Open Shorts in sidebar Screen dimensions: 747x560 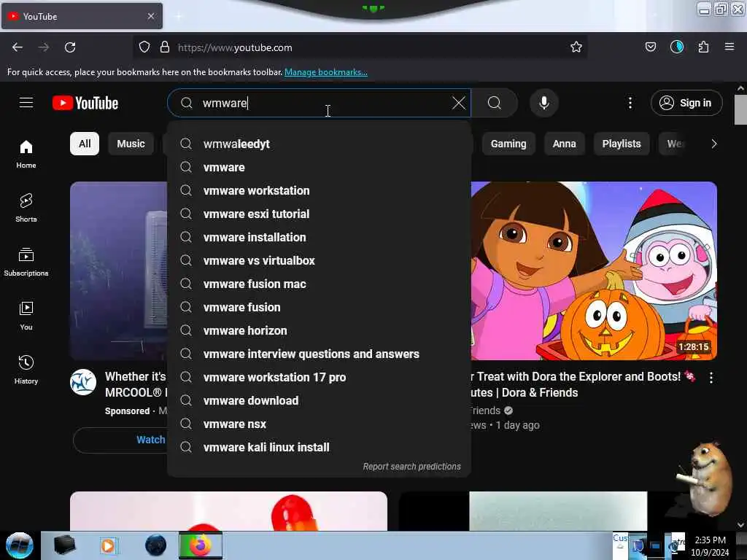tap(26, 208)
